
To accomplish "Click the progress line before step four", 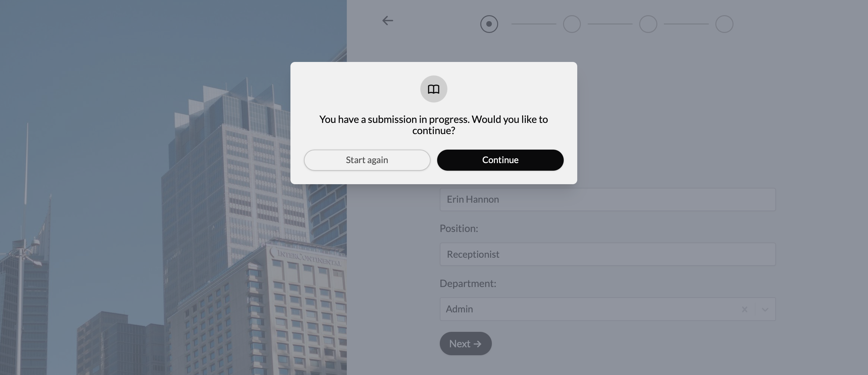I will pyautogui.click(x=686, y=24).
